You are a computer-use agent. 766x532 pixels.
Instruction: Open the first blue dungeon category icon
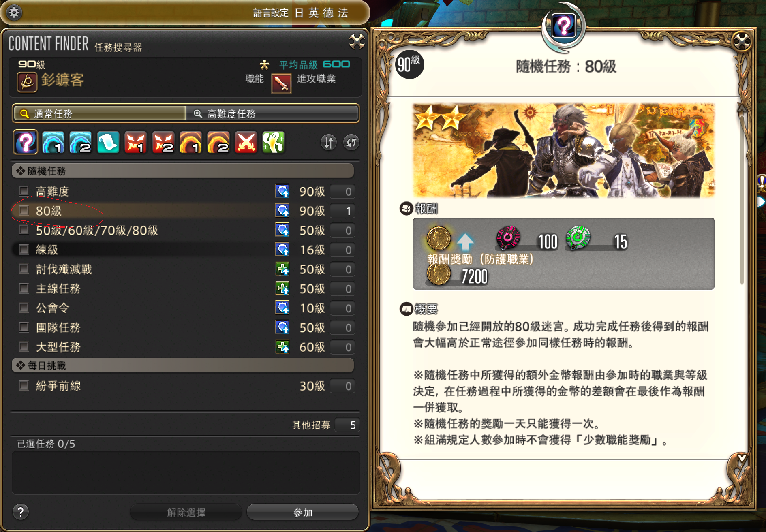pyautogui.click(x=53, y=142)
